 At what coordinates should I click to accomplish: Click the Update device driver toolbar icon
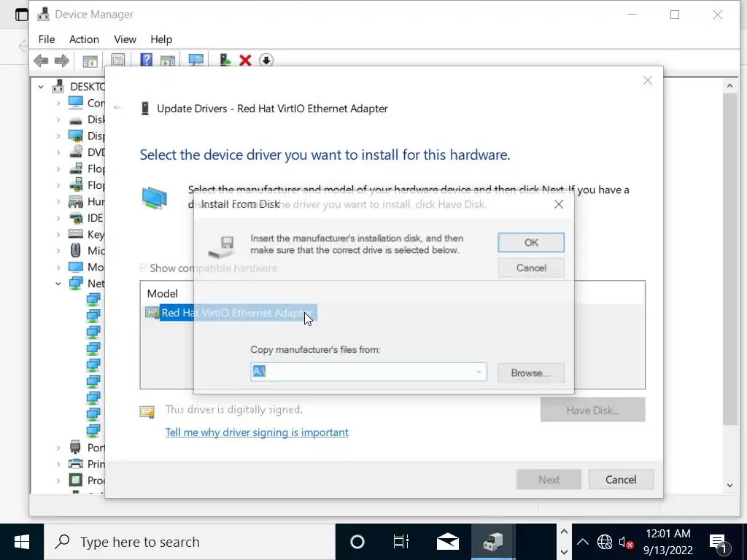pos(225,60)
